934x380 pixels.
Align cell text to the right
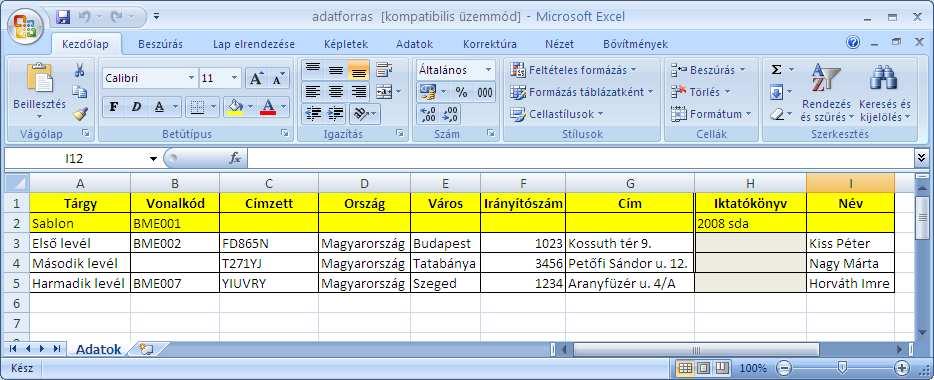point(359,92)
